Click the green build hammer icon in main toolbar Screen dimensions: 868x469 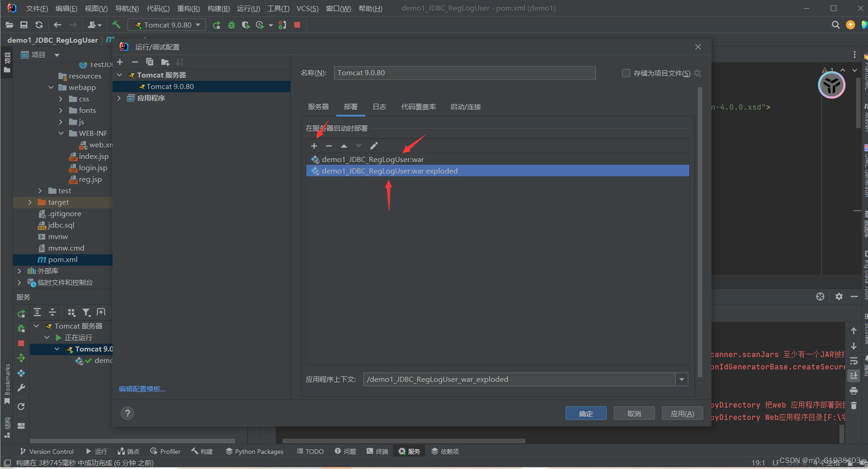click(x=117, y=25)
